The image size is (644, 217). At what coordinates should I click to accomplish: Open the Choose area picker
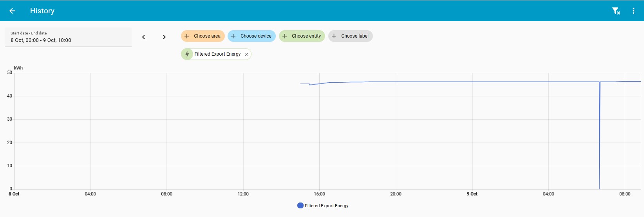click(x=203, y=36)
